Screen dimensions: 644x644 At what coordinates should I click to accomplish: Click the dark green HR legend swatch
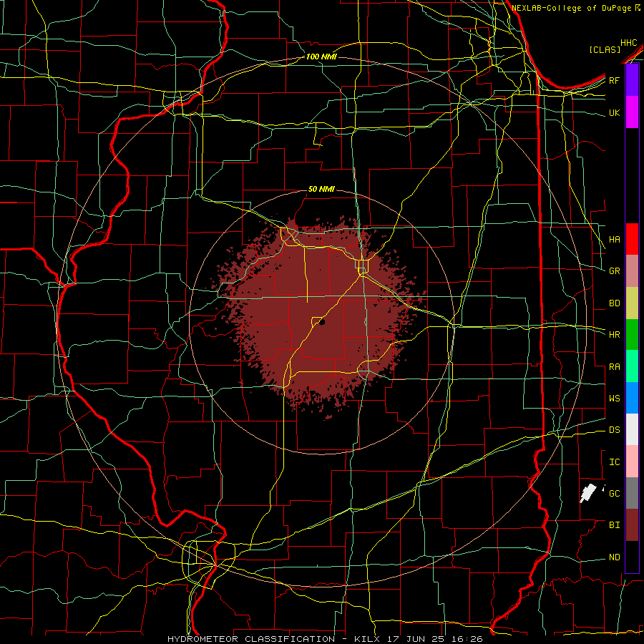click(632, 334)
